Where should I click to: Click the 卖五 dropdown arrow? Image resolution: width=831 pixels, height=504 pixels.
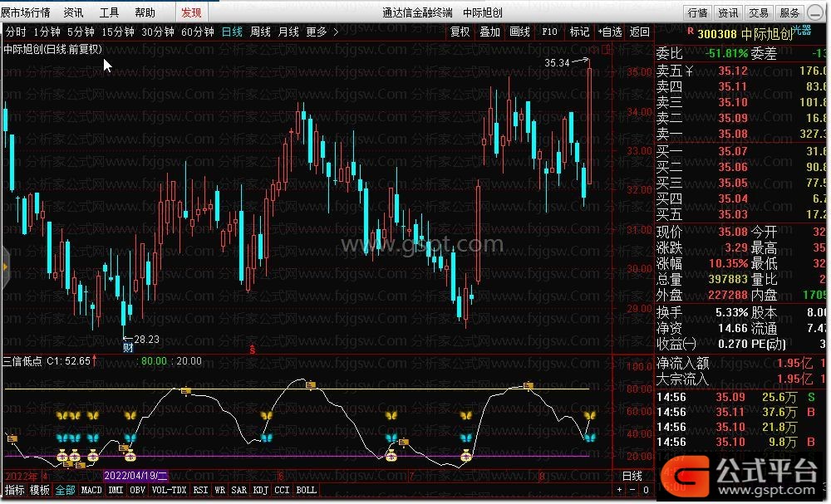click(x=689, y=71)
